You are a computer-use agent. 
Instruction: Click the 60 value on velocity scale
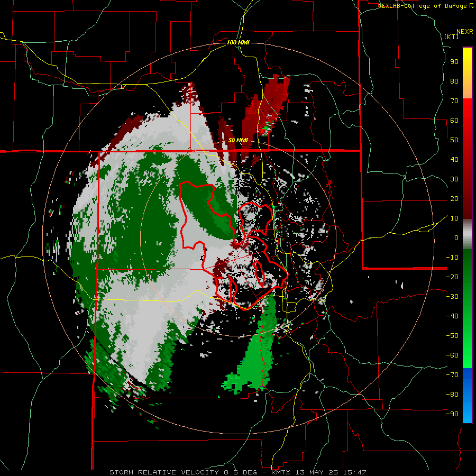pyautogui.click(x=454, y=121)
